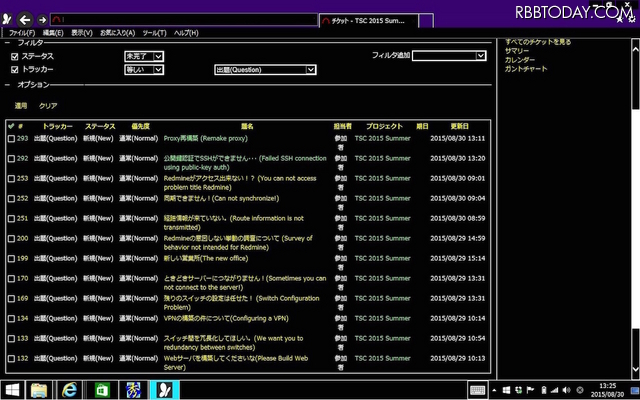Open the 出題(Question) tracker dropdown

coord(265,70)
